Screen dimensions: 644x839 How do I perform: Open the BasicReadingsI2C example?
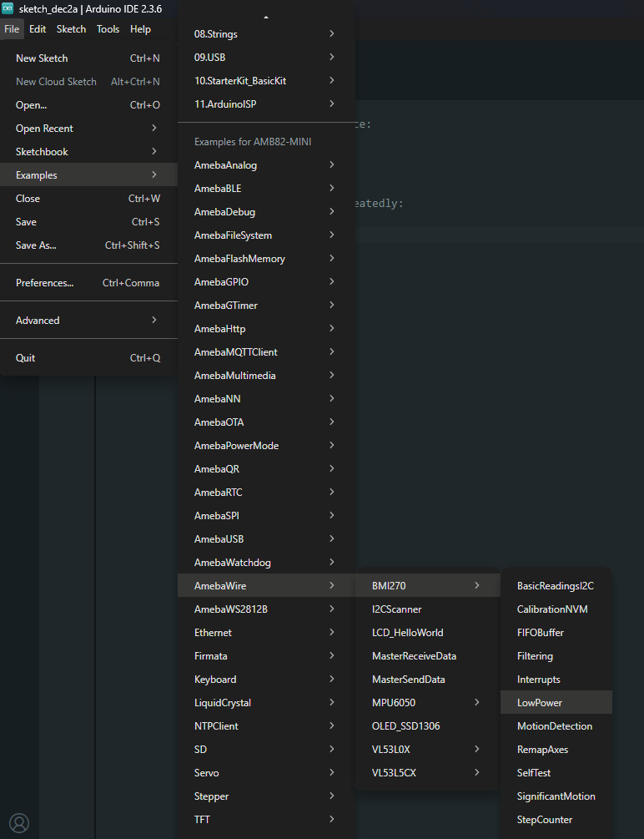pos(556,586)
